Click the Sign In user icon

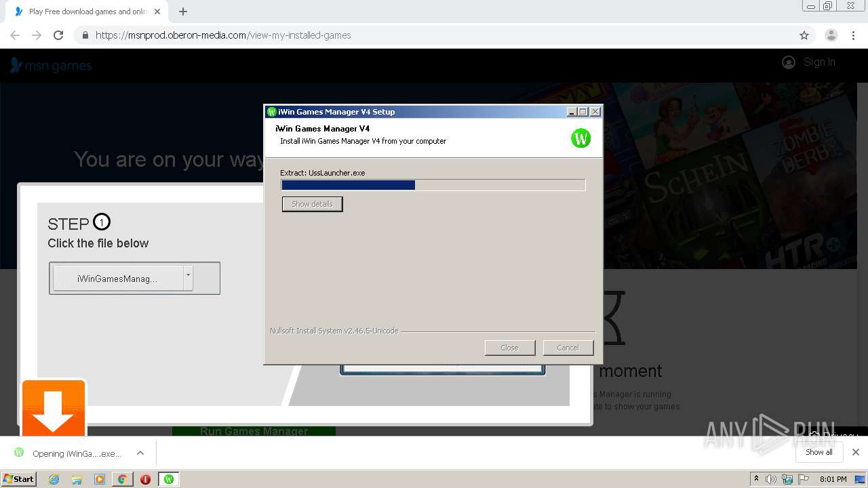click(788, 62)
